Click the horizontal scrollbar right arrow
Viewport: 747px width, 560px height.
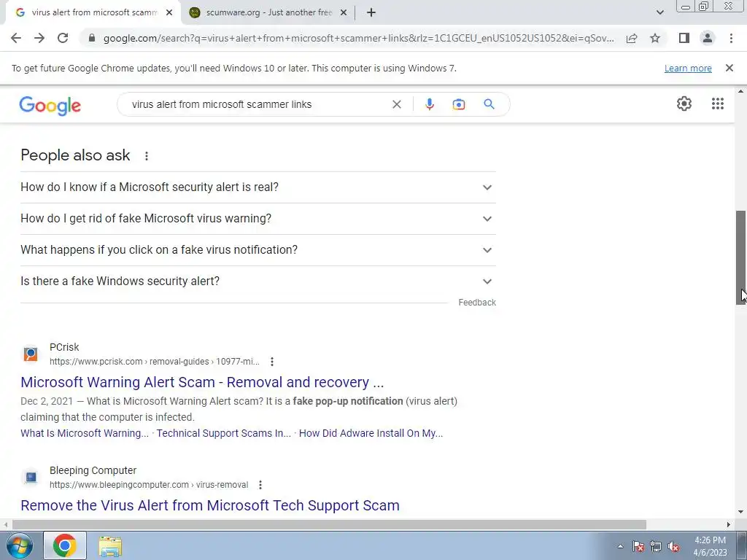[x=729, y=525]
